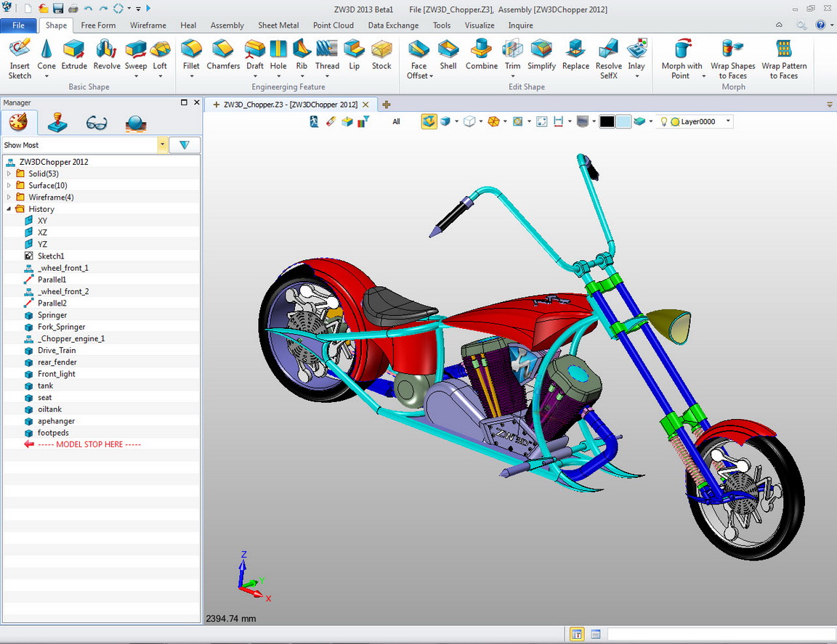The height and width of the screenshot is (644, 837).
Task: Select Sketch1 in History tree
Action: point(51,256)
